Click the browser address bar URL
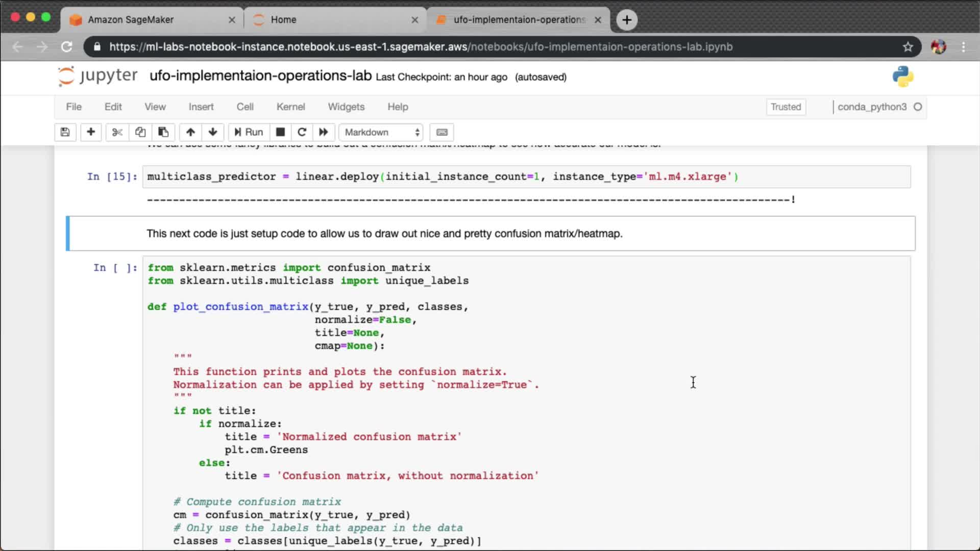Image resolution: width=980 pixels, height=551 pixels. tap(421, 47)
